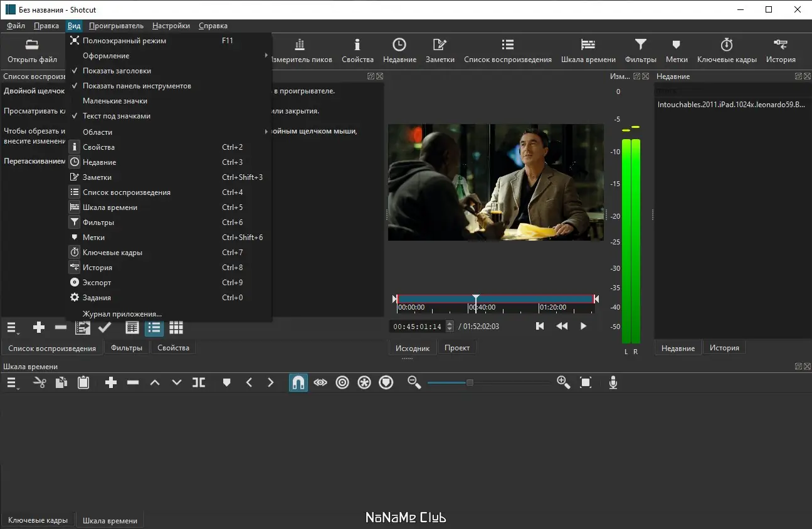Open the Keyframes stopwatch toolbar icon

(x=727, y=45)
